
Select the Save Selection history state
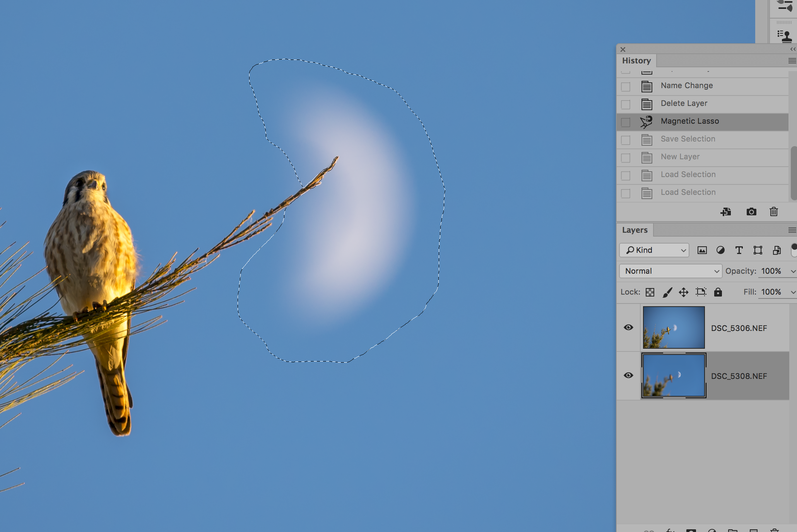pyautogui.click(x=688, y=139)
